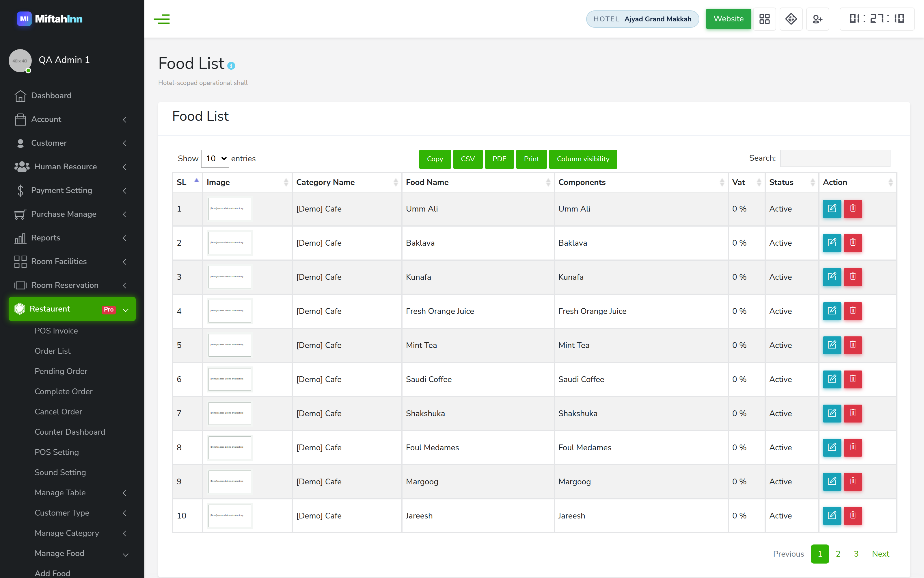
Task: Delete the Foul Medames row
Action: (853, 447)
